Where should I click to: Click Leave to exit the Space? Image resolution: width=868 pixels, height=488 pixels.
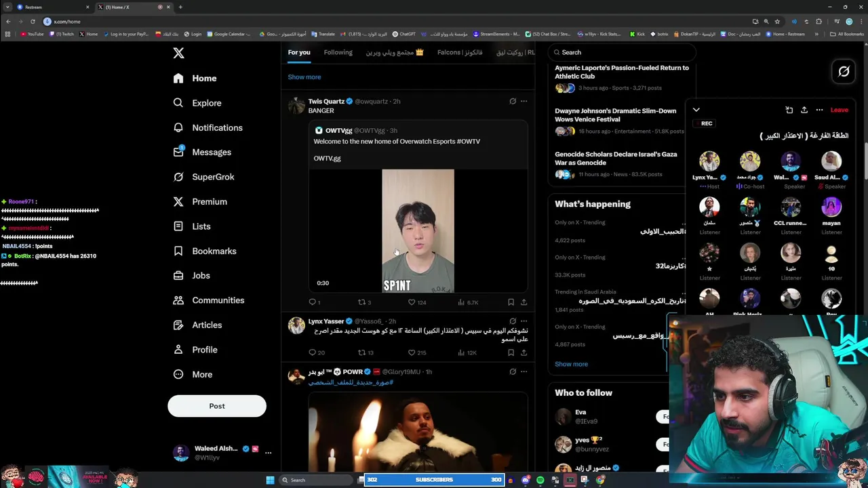840,110
